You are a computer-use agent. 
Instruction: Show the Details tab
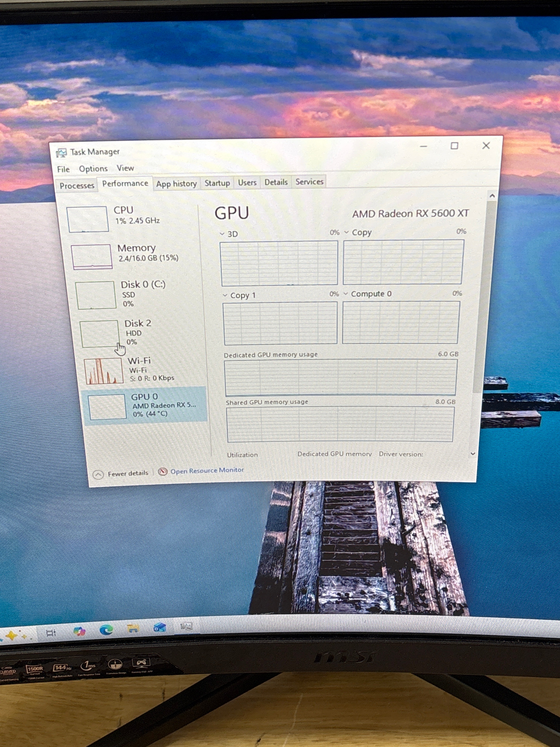[x=276, y=182]
